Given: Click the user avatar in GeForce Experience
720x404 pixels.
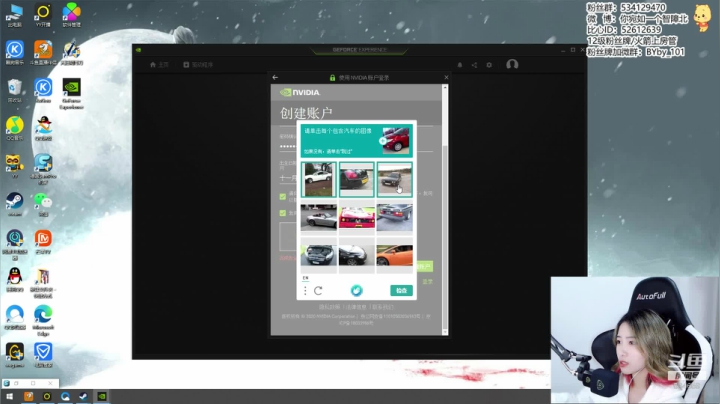Looking at the screenshot, I should point(512,64).
